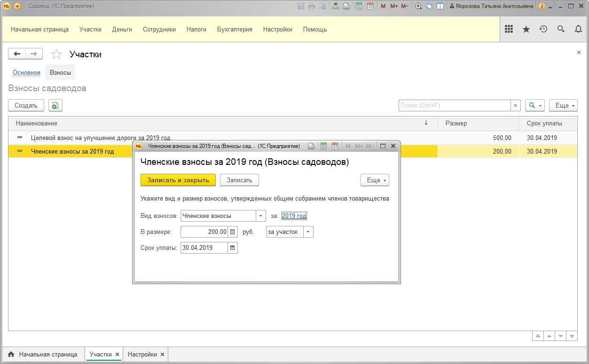Click zoom magnifier in title bar
Screen dimensions: 589x364
click(418, 6)
